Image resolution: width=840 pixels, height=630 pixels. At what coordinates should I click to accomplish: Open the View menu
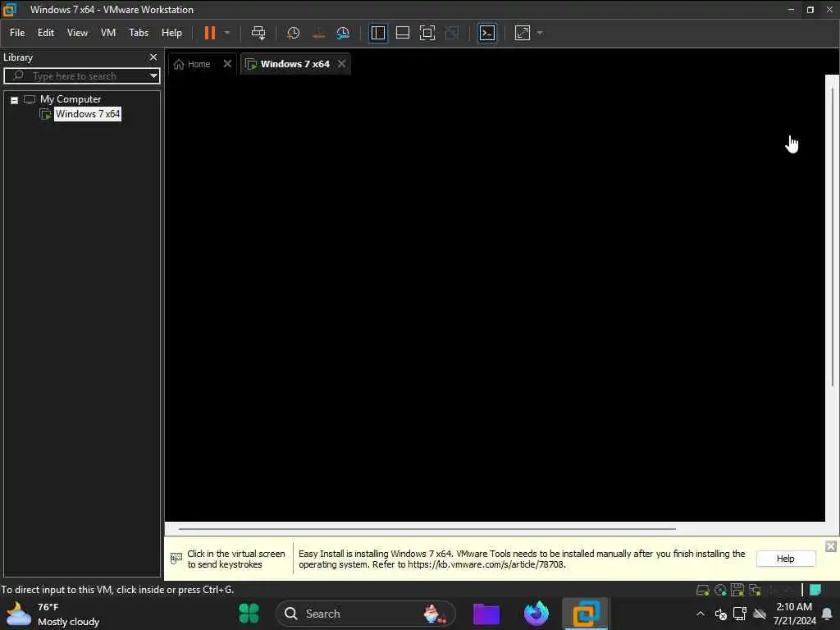point(77,33)
